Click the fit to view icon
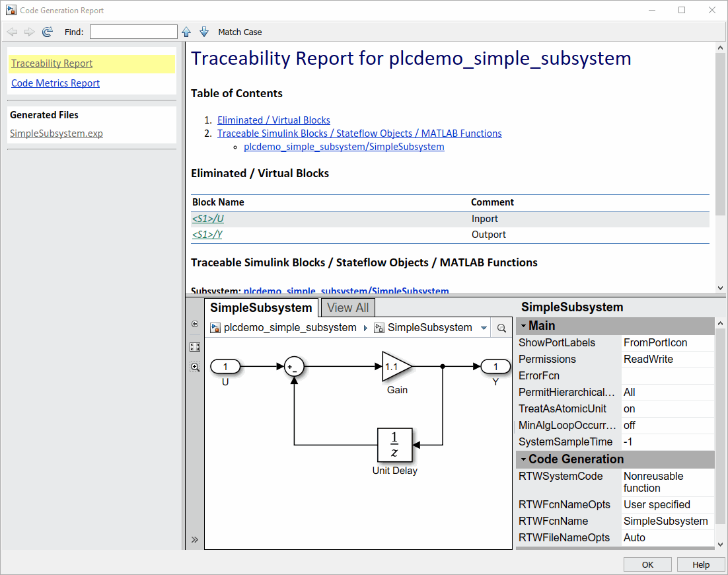Screen dimensions: 728x575 195,347
